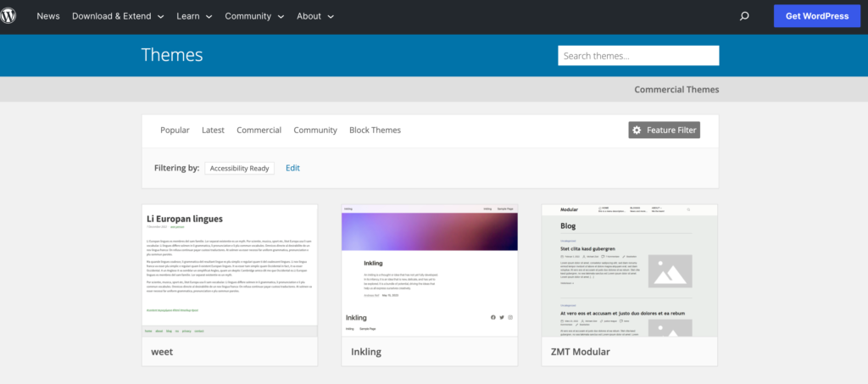Click the gear icon in Feature Filter
The height and width of the screenshot is (384, 868).
[x=637, y=131]
